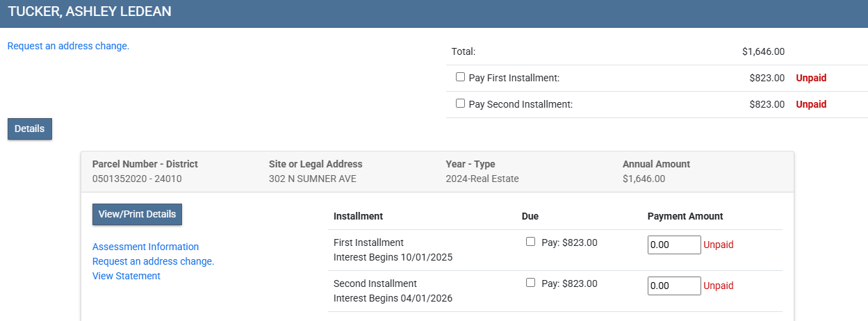Open the Assessment Information link
868x321 pixels.
click(x=145, y=247)
